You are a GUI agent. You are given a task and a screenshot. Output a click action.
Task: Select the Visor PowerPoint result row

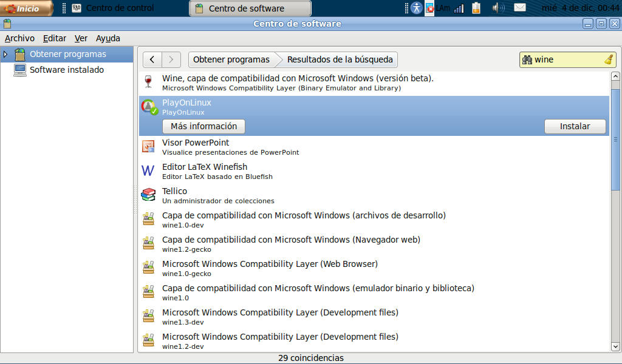point(374,147)
